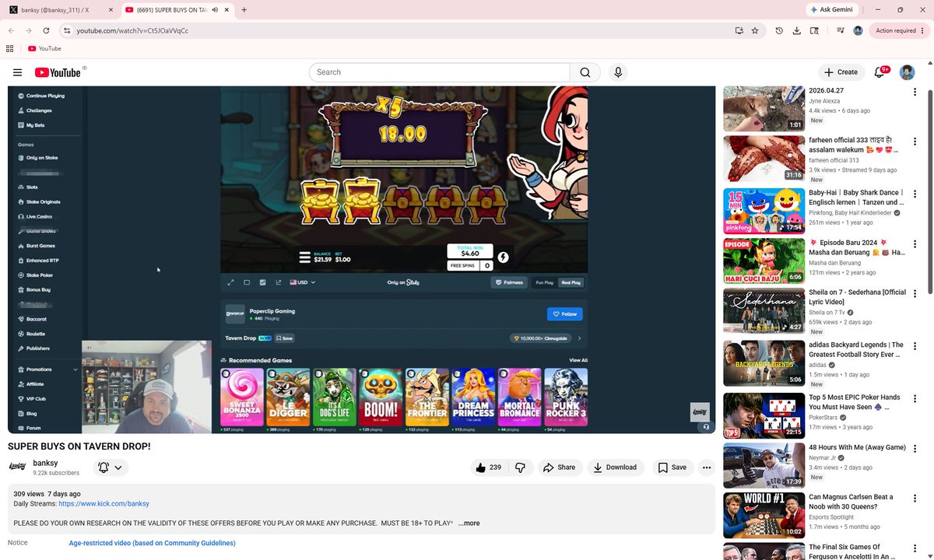Open Chrome media control icon
Screen dimensions: 934x560
coord(841,30)
